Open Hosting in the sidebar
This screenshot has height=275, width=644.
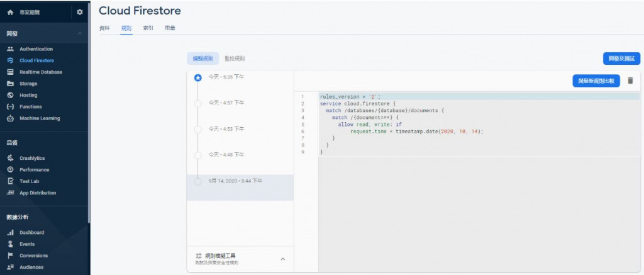pos(28,95)
